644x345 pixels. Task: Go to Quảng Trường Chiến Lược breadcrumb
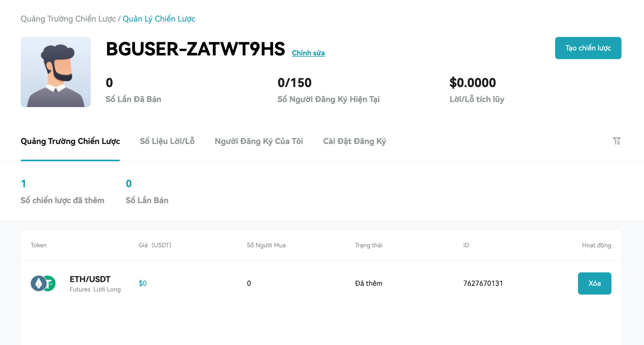click(x=68, y=19)
